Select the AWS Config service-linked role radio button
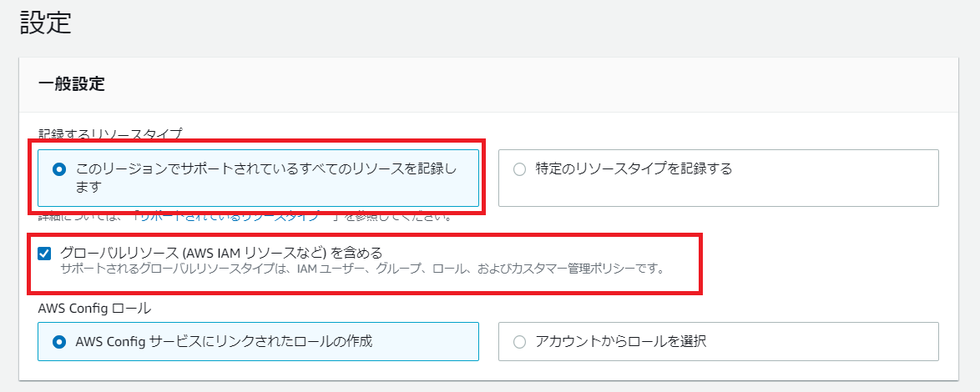The image size is (980, 392). (x=59, y=341)
